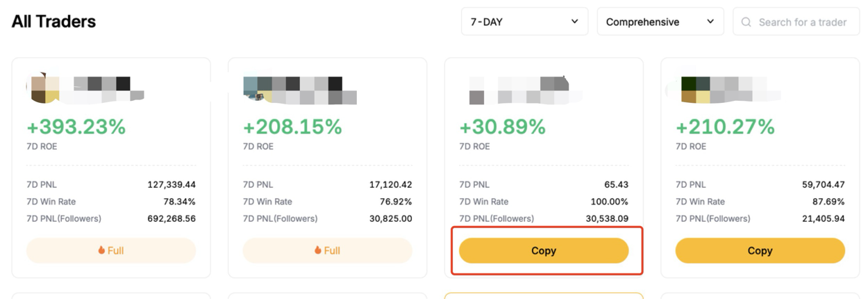This screenshot has width=868, height=299.
Task: Click Full button on the +208.15% trader card
Action: 327,250
